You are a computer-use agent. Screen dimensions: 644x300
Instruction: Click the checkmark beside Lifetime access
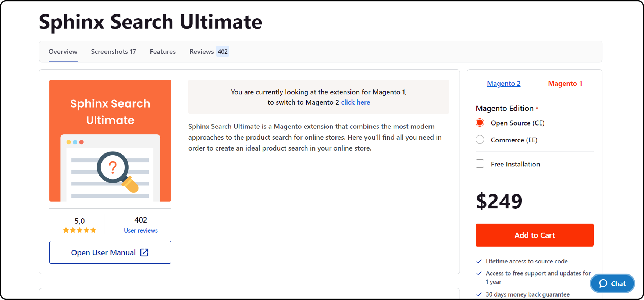click(479, 261)
